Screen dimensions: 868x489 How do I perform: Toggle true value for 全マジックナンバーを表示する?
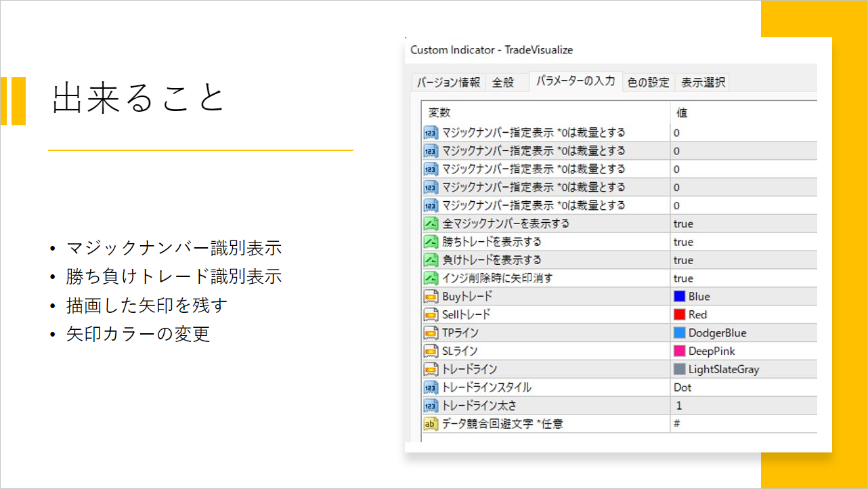point(683,224)
